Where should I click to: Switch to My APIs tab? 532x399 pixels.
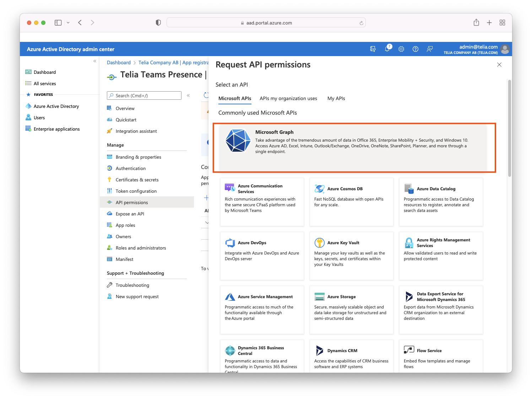pyautogui.click(x=336, y=98)
